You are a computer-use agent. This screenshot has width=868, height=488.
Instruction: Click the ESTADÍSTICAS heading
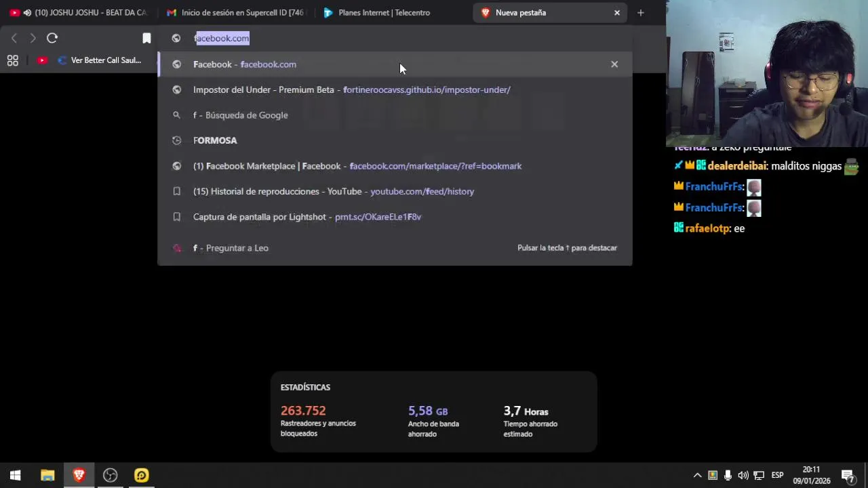point(305,387)
